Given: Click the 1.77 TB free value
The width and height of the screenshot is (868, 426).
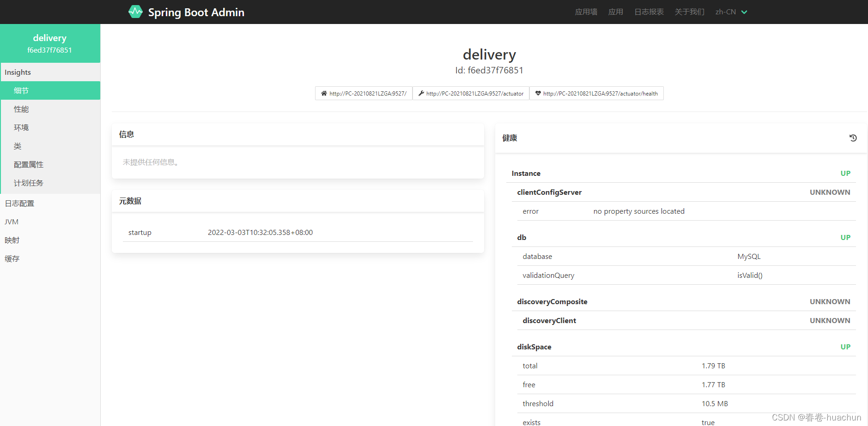Looking at the screenshot, I should point(713,384).
